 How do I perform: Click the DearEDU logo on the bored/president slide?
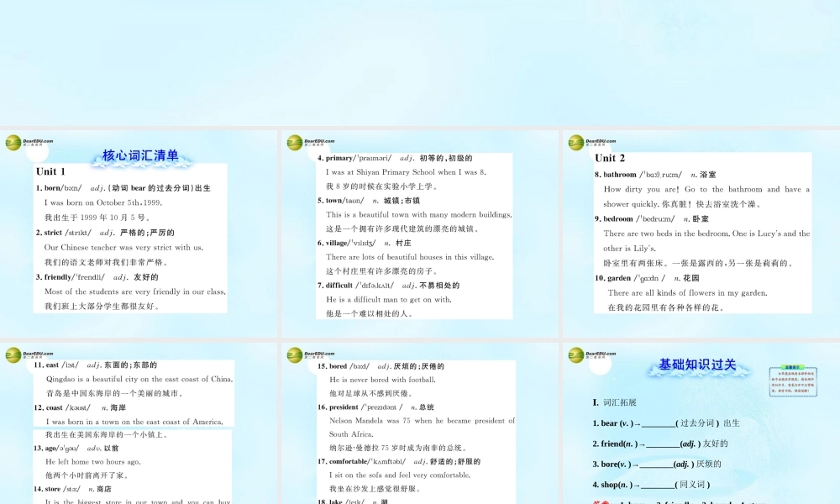click(x=296, y=356)
